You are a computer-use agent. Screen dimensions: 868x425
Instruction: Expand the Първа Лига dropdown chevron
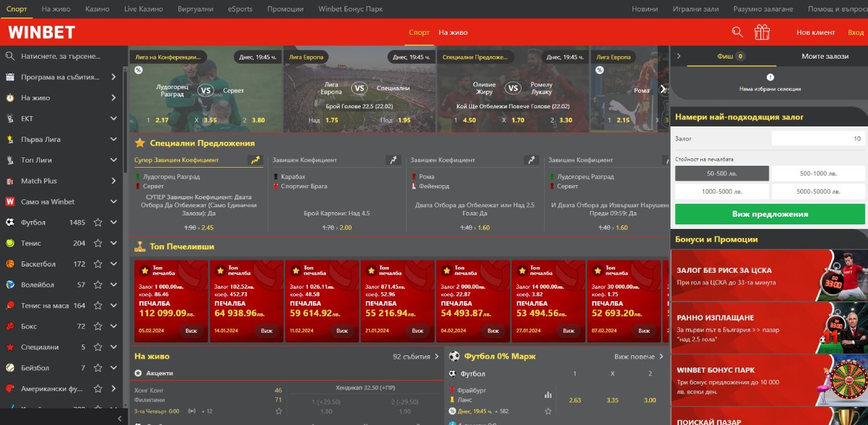coord(114,139)
